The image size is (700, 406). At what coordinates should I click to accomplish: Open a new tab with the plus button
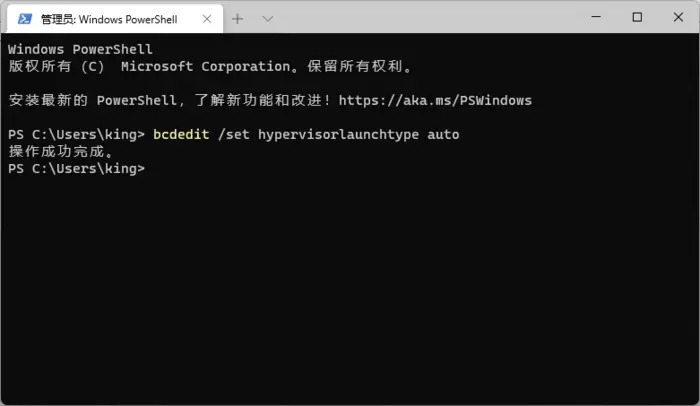[x=238, y=19]
